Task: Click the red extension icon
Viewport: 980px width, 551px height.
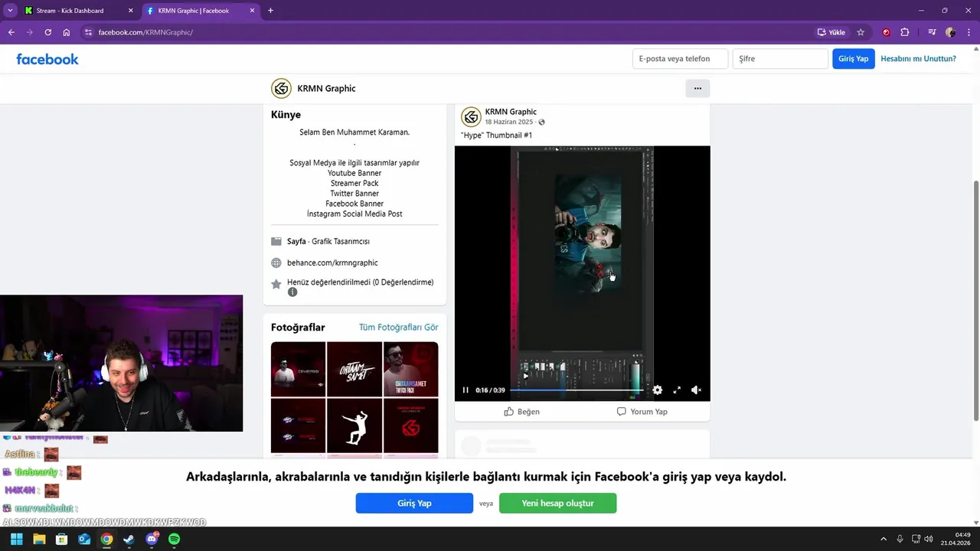Action: coord(887,32)
